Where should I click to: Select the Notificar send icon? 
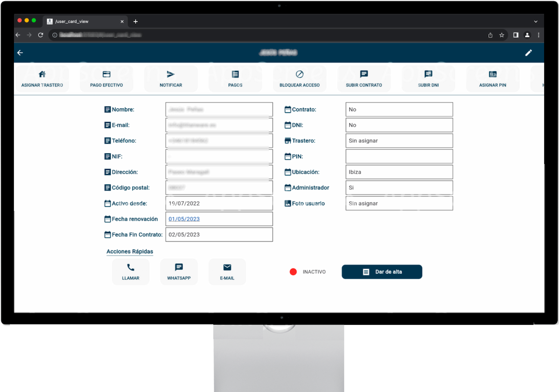171,74
